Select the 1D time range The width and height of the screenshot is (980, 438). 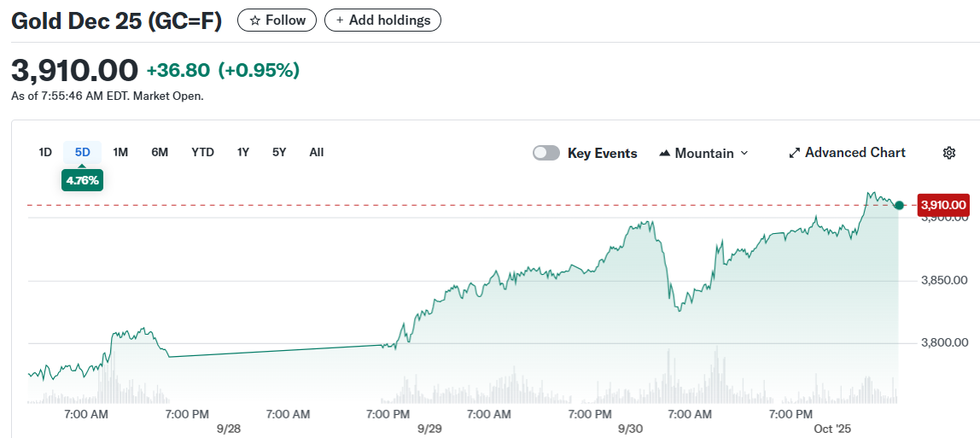pyautogui.click(x=45, y=152)
